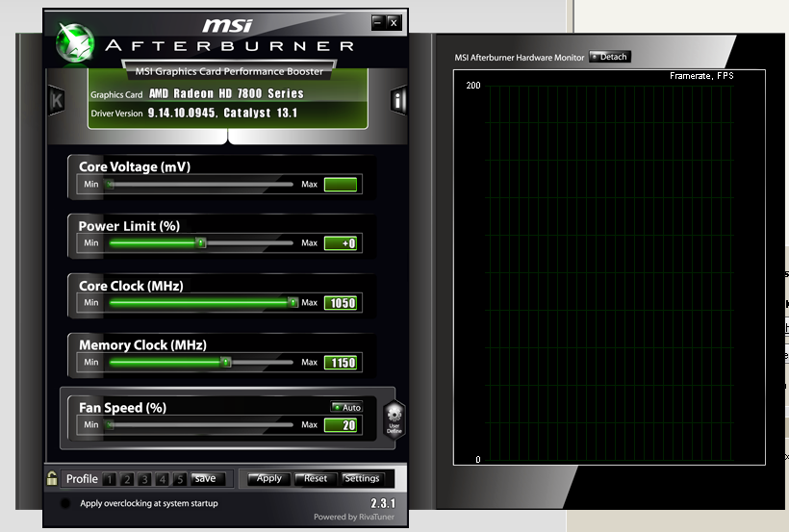Detach the Hardware Monitor panel

609,57
